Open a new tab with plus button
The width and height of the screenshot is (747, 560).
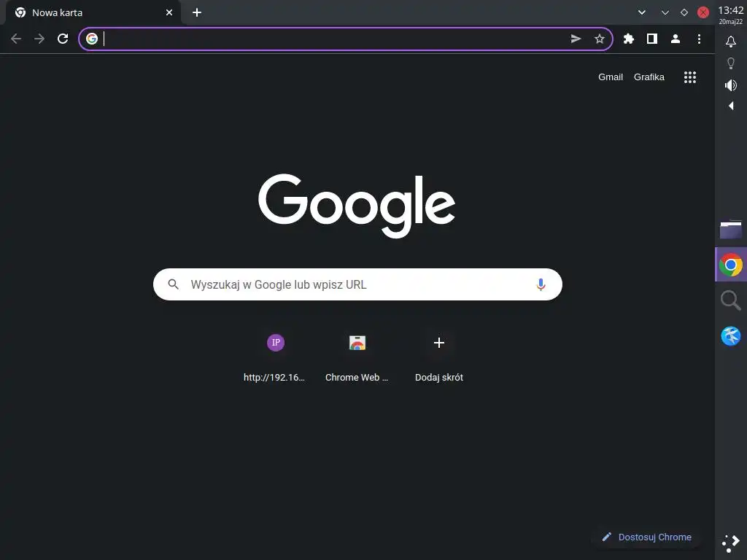click(197, 12)
